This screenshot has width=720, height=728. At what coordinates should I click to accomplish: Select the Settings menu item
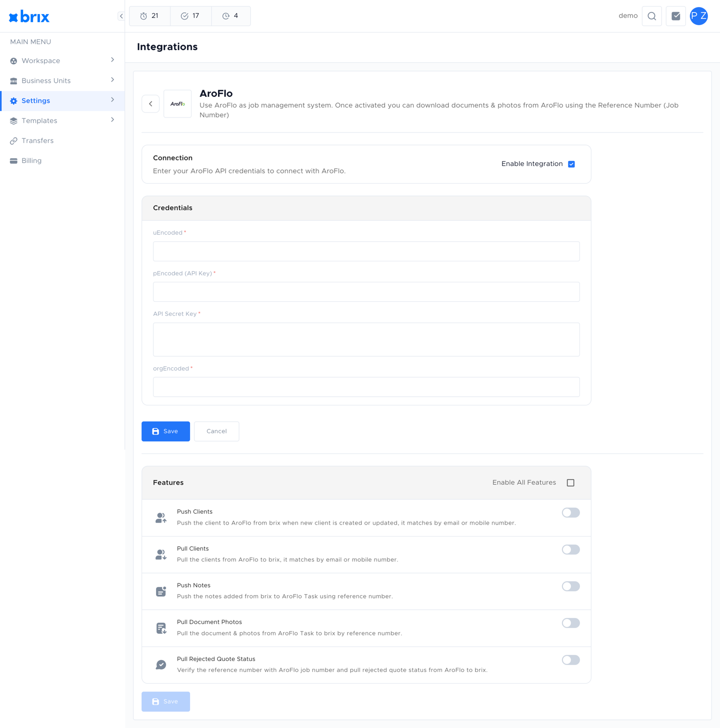pyautogui.click(x=62, y=101)
